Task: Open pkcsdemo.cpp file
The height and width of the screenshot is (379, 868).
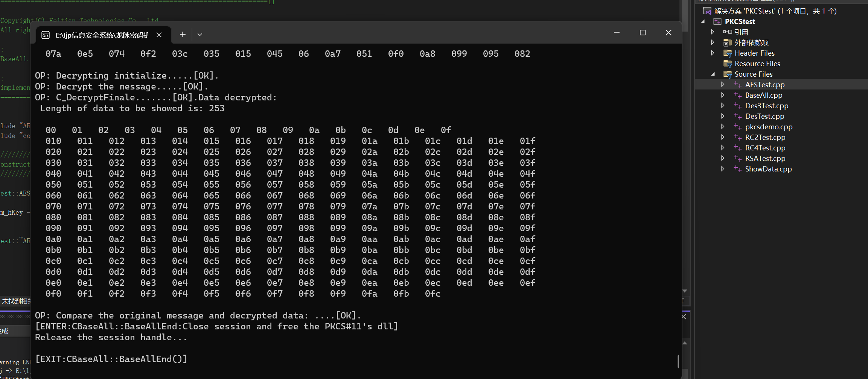Action: tap(769, 127)
